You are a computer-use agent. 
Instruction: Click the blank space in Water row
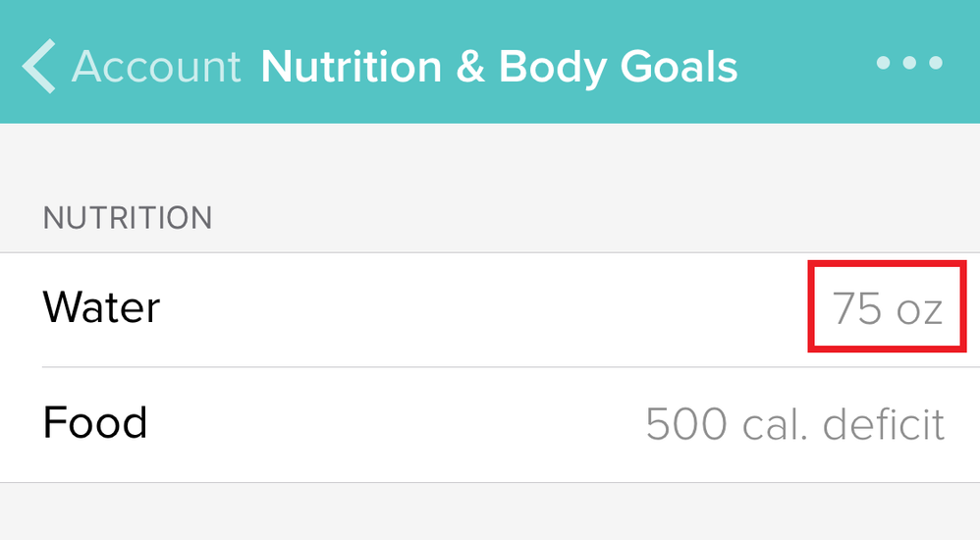pyautogui.click(x=491, y=309)
